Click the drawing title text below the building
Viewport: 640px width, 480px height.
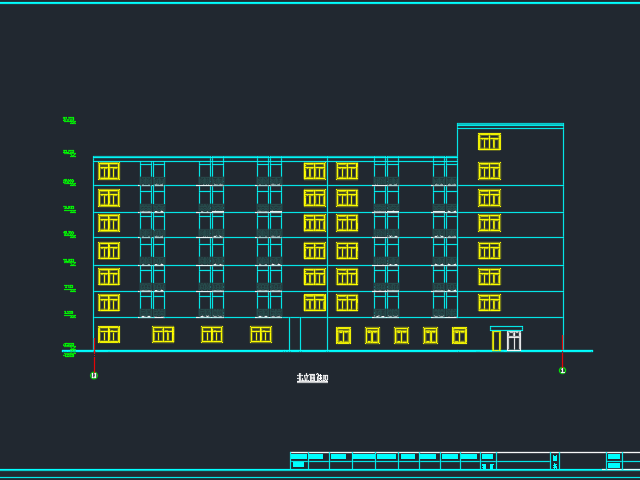(x=312, y=378)
